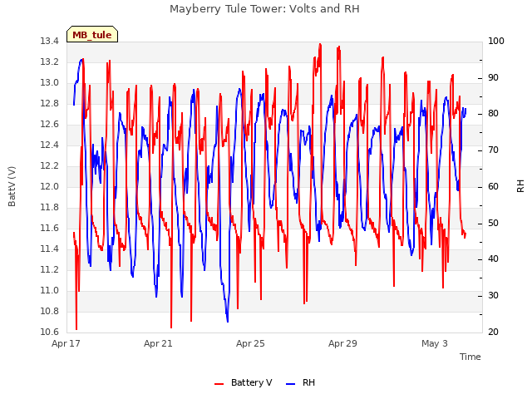Click the 'BattV (V)' axis label
This screenshot has height=399, width=532.
[12, 186]
